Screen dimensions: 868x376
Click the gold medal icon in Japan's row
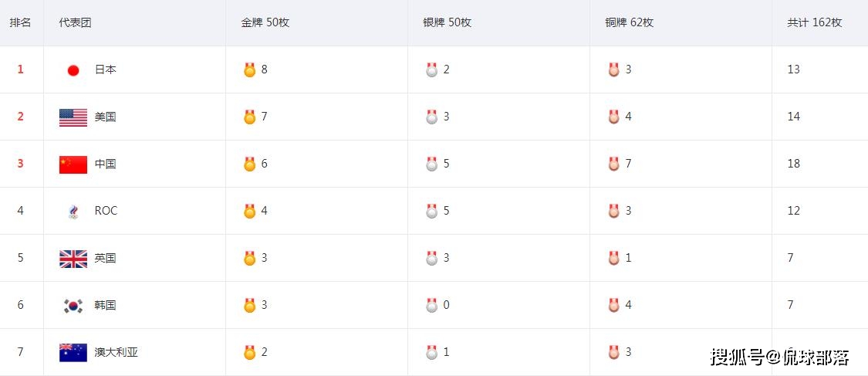pos(249,70)
